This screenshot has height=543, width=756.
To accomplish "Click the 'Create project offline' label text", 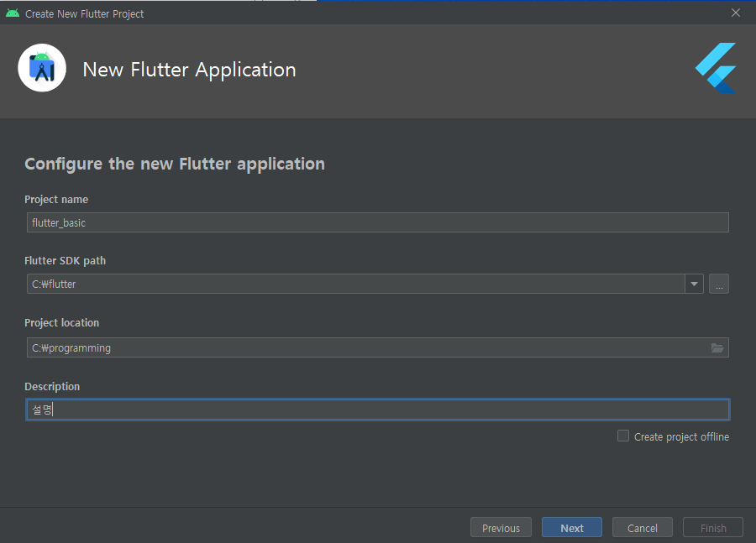I will (681, 436).
